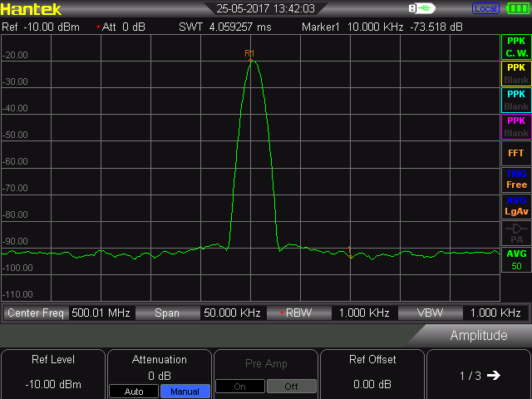Set Attenuation to Auto
532x399 pixels.
click(133, 392)
